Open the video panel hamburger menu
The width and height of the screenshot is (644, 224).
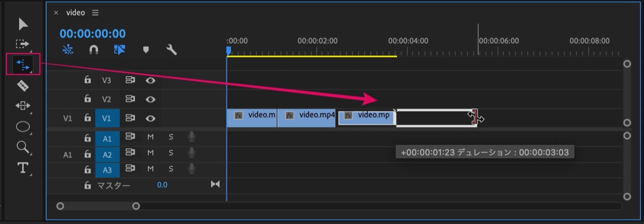96,12
